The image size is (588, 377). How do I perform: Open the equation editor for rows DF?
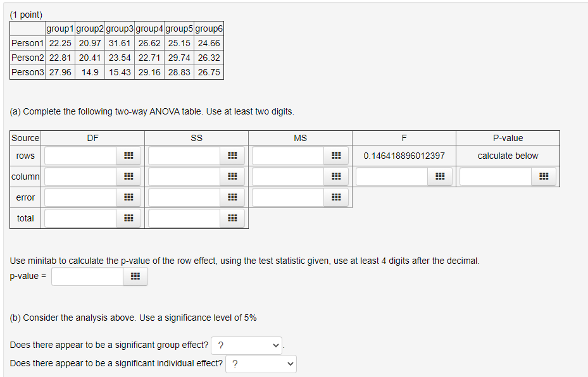128,156
